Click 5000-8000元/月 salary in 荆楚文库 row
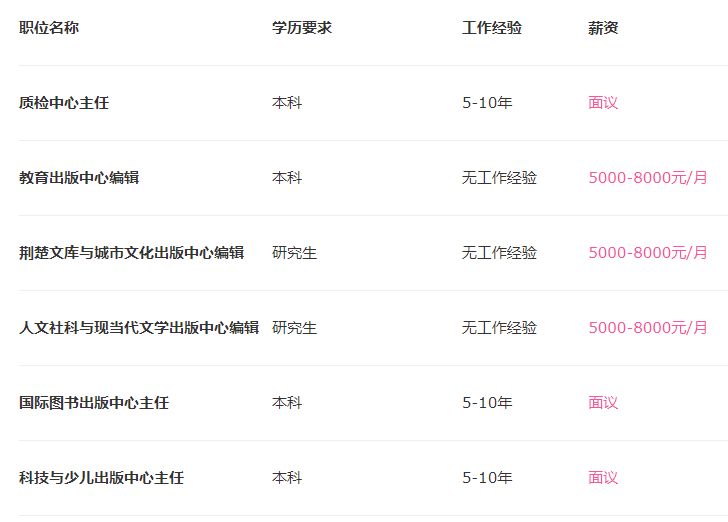The height and width of the screenshot is (522, 728). tap(648, 253)
